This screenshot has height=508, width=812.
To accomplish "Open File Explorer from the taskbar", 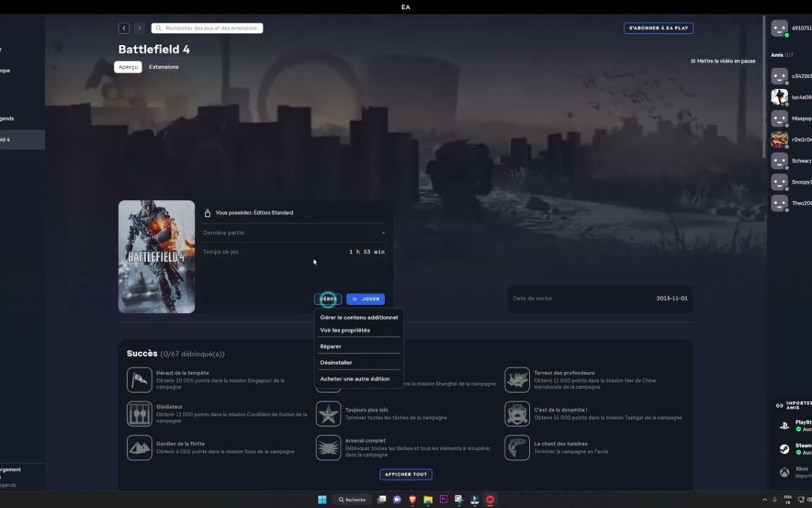I will tap(428, 500).
